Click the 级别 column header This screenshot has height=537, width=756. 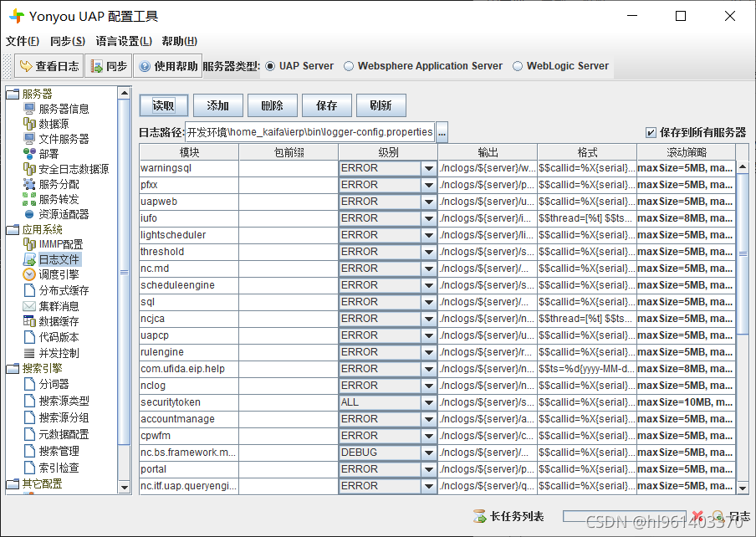(388, 152)
